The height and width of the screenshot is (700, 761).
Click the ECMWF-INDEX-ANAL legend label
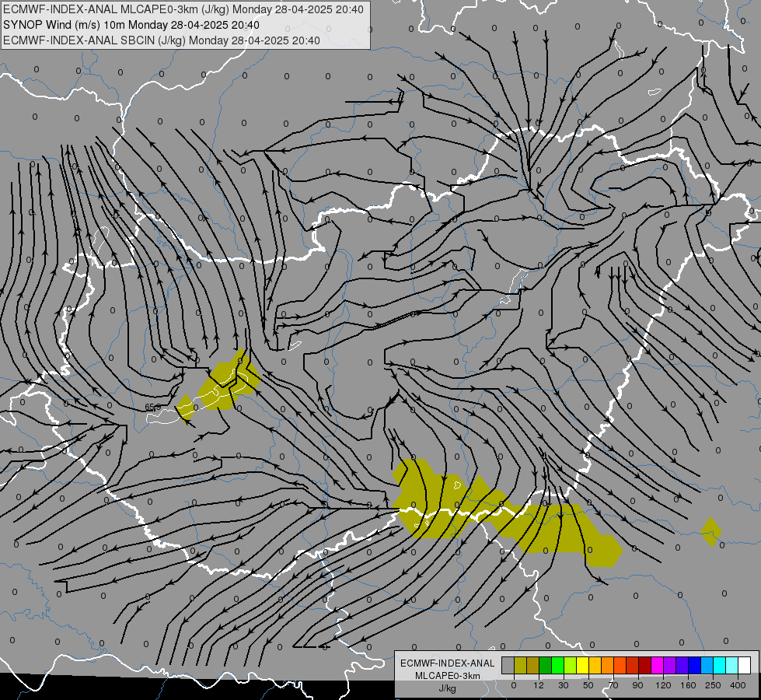point(447,663)
